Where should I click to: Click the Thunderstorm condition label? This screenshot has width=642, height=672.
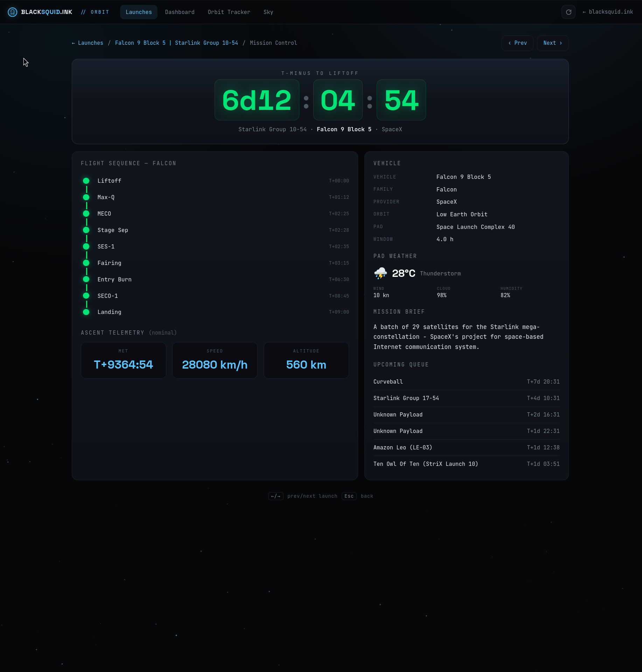coord(440,274)
